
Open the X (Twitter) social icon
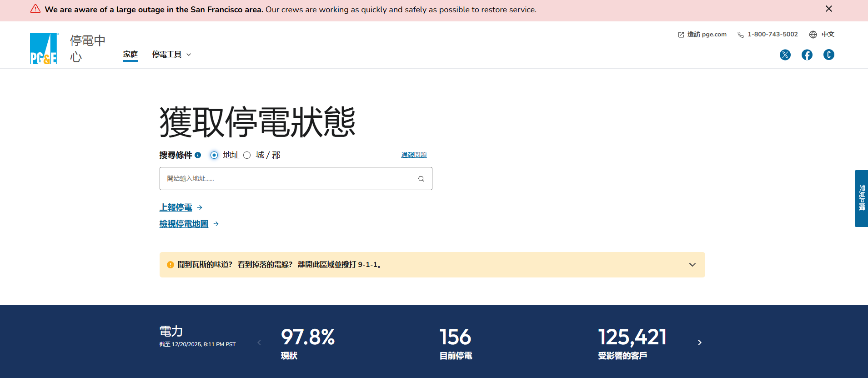point(785,55)
